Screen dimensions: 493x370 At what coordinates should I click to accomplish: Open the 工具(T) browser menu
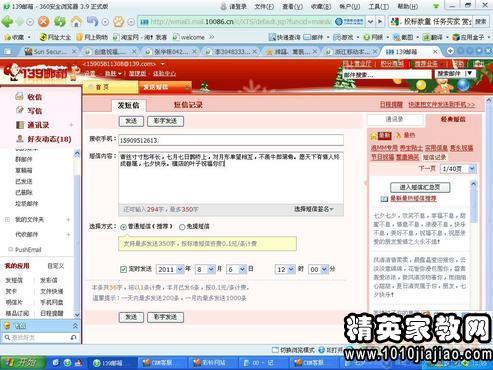(x=379, y=6)
